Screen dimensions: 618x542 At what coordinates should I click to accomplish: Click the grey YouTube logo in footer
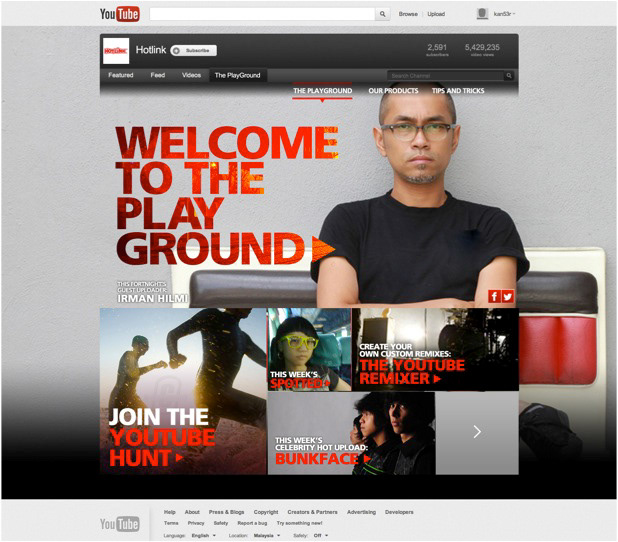(119, 524)
